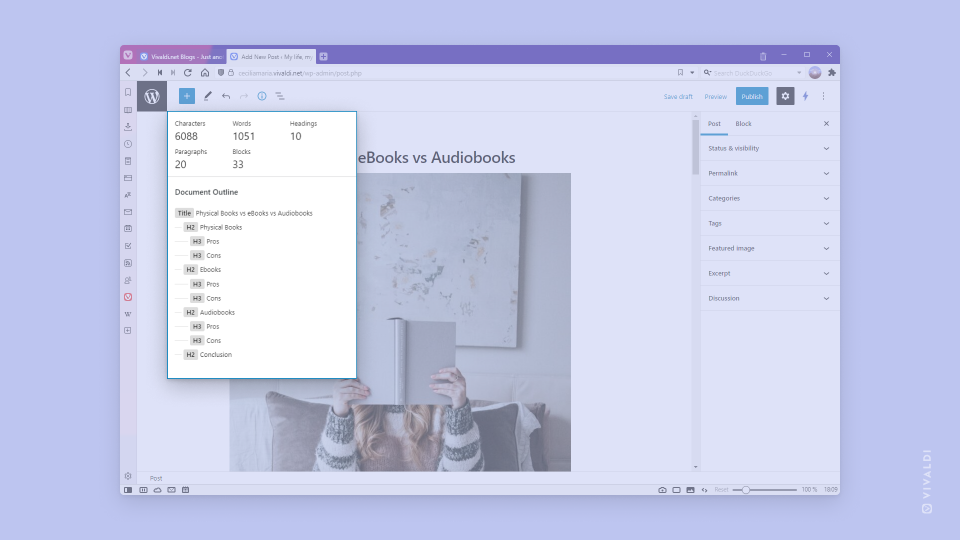This screenshot has width=960, height=540.
Task: Toggle images display in status bar
Action: (691, 490)
